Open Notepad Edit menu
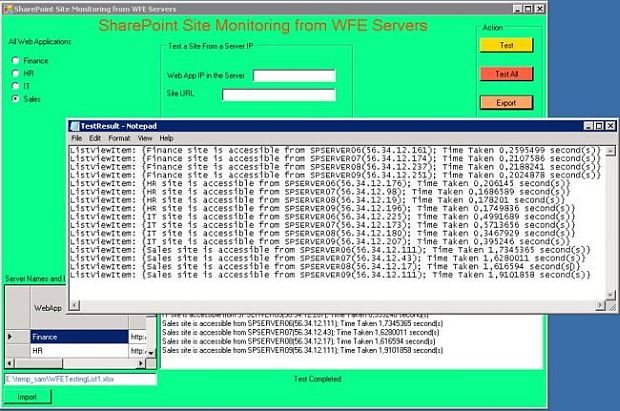Viewport: 620px width, 411px height. pos(95,138)
